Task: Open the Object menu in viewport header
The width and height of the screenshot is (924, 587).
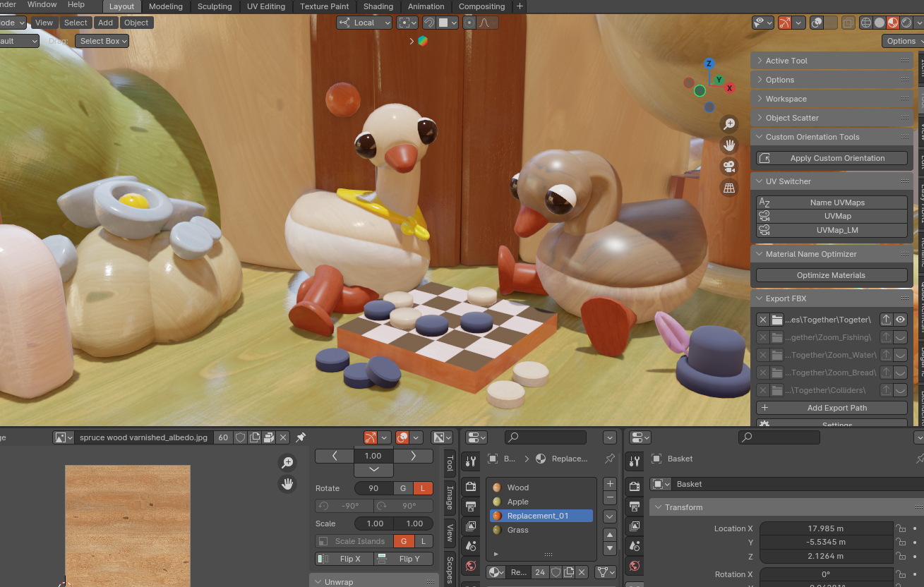Action: coord(136,23)
